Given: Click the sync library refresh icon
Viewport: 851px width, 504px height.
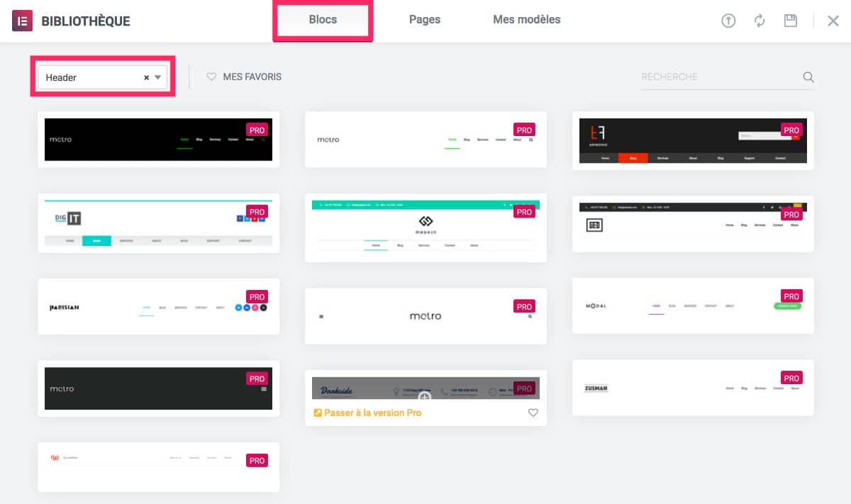Looking at the screenshot, I should (760, 21).
